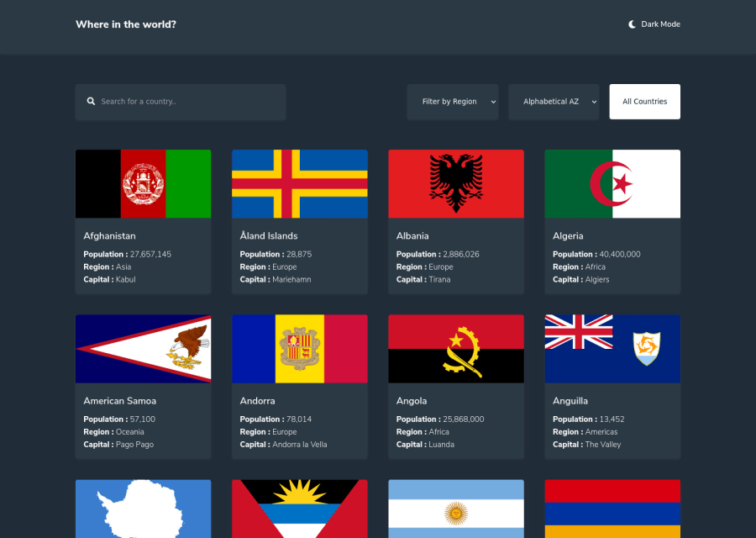This screenshot has height=538, width=756.
Task: Click Åland Islands population 28,875
Action: pyautogui.click(x=299, y=254)
